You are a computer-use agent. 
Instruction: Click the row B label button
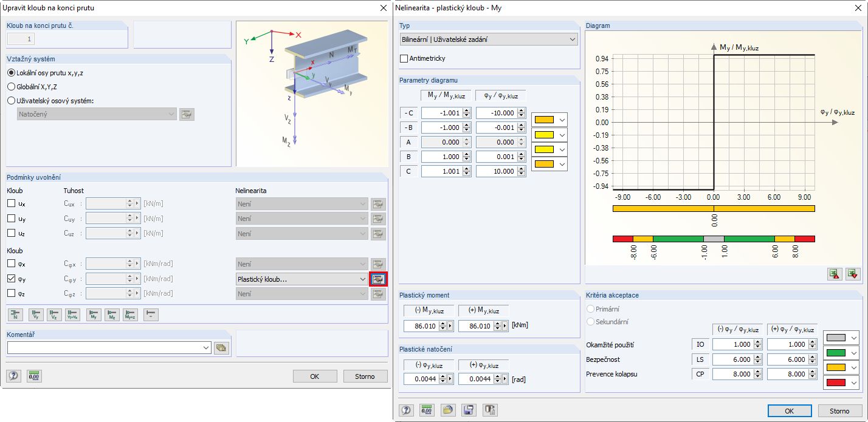click(408, 157)
